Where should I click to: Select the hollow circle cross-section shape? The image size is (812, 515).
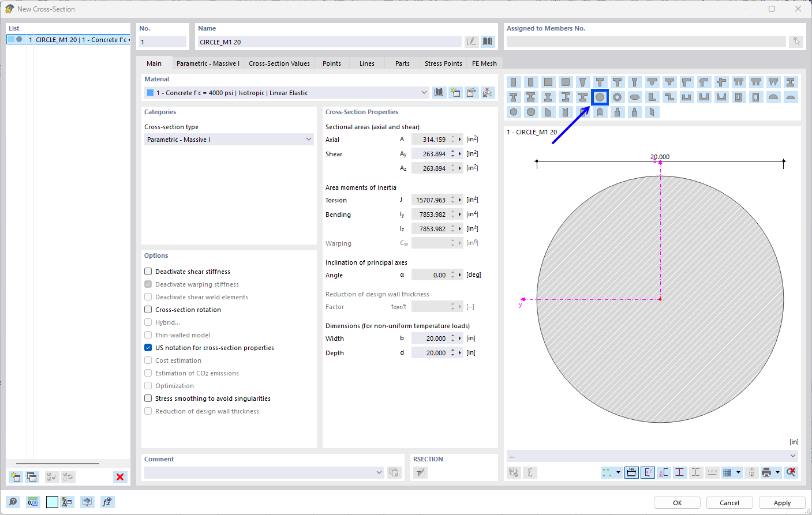(616, 97)
